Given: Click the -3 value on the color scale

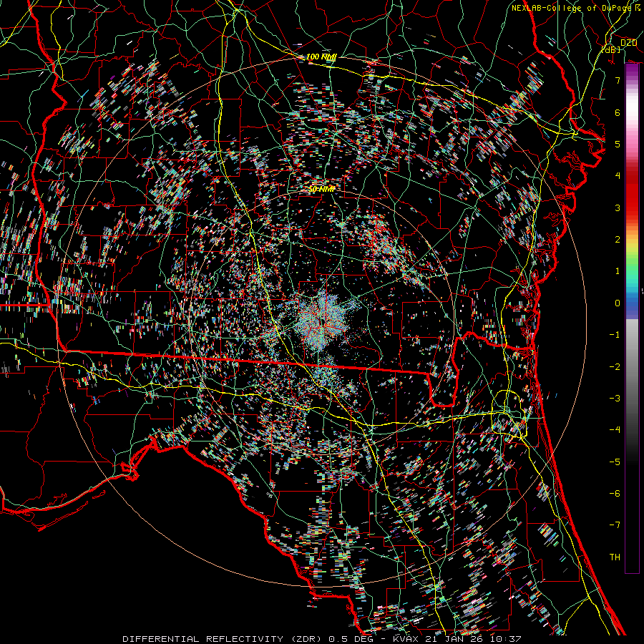Looking at the screenshot, I should click(615, 398).
